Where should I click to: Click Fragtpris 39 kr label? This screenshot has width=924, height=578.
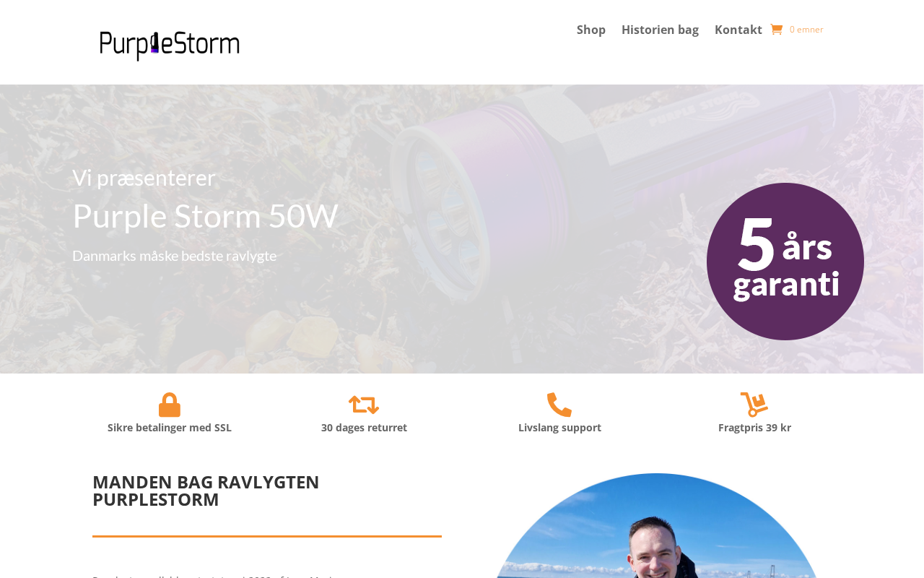pyautogui.click(x=754, y=428)
